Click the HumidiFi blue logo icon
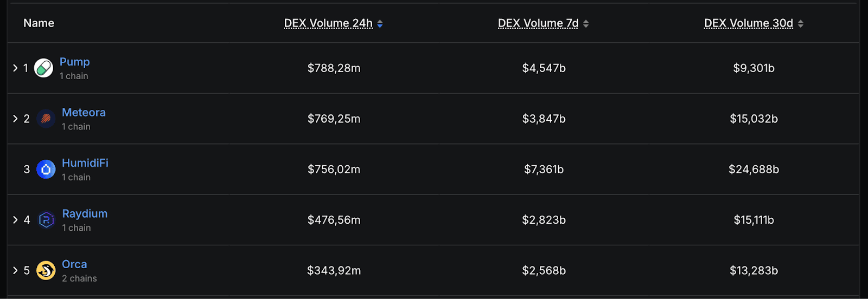This screenshot has width=868, height=299. pyautogui.click(x=46, y=170)
